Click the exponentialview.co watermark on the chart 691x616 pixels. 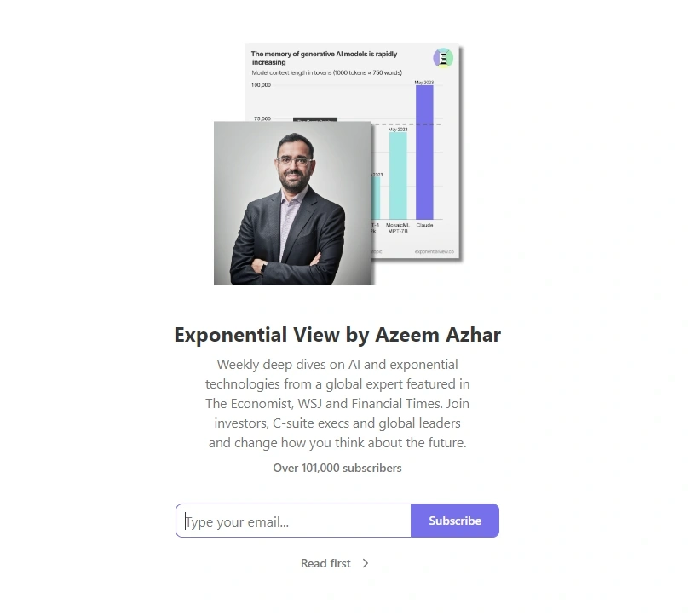435,251
